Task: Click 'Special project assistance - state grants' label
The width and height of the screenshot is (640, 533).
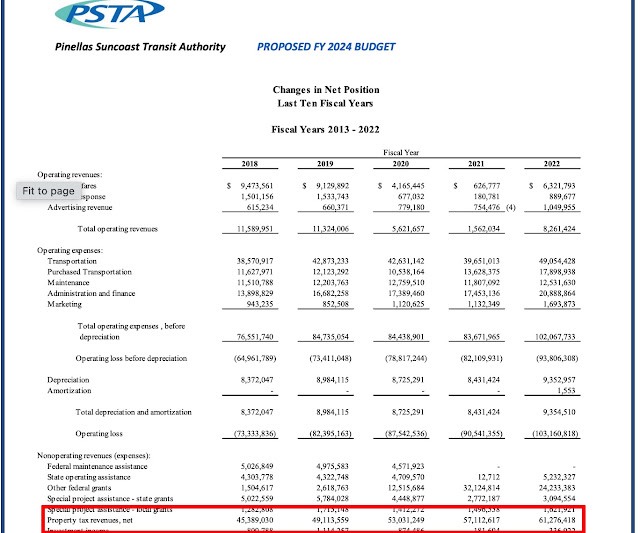Action: click(110, 499)
